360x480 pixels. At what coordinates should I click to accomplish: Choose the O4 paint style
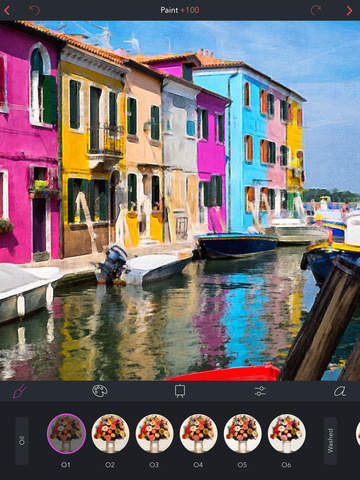click(198, 433)
